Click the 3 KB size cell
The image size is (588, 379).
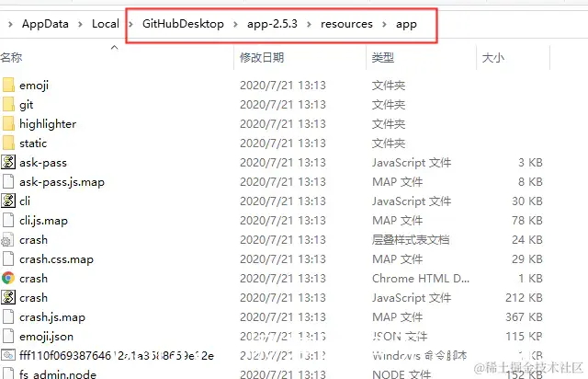pyautogui.click(x=530, y=162)
